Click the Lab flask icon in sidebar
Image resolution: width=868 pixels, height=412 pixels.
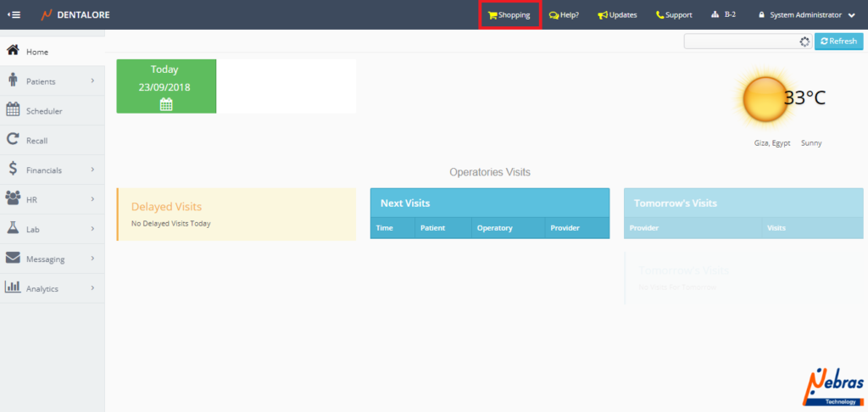click(x=13, y=229)
